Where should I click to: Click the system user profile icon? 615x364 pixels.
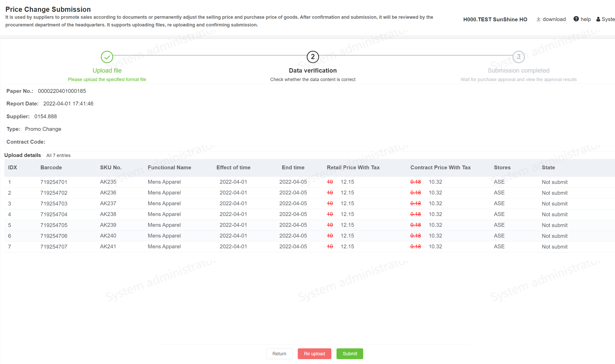point(598,19)
